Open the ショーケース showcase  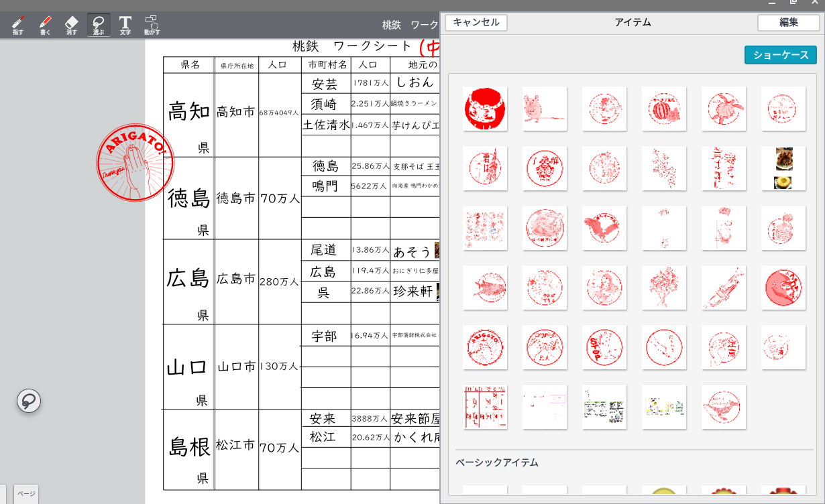tap(780, 55)
